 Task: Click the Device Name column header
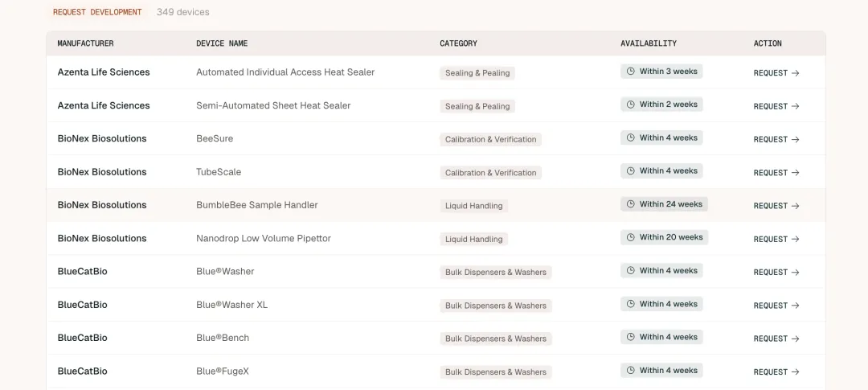click(x=222, y=43)
